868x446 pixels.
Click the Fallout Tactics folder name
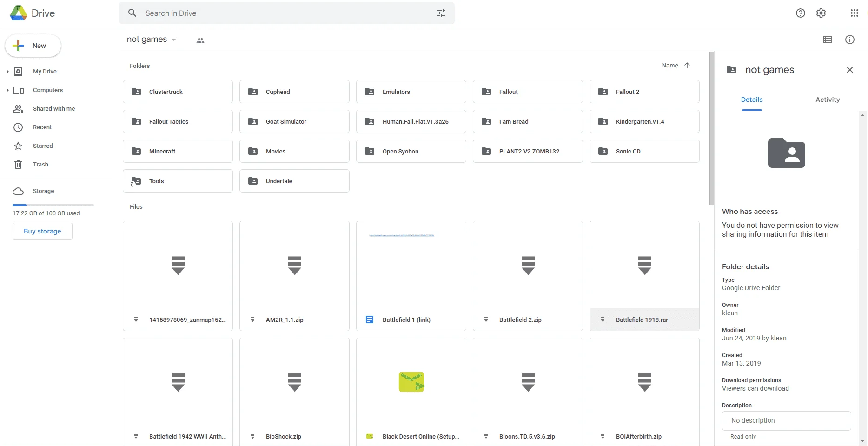[169, 121]
